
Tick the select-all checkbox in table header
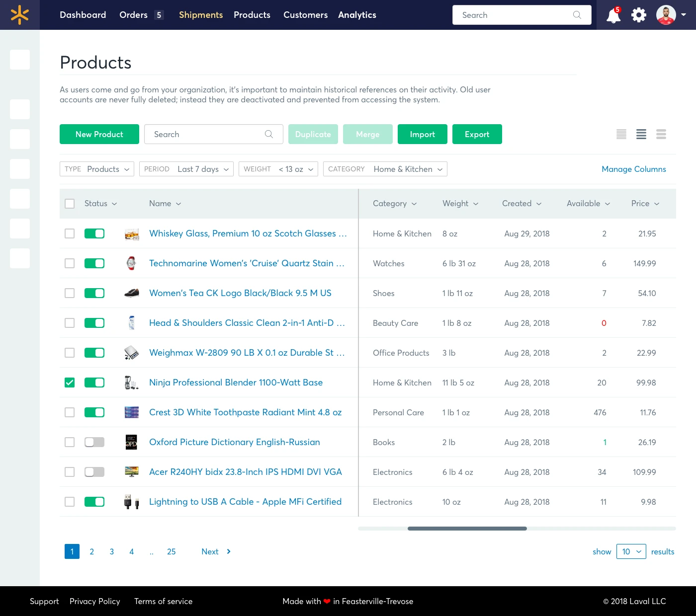[70, 204]
